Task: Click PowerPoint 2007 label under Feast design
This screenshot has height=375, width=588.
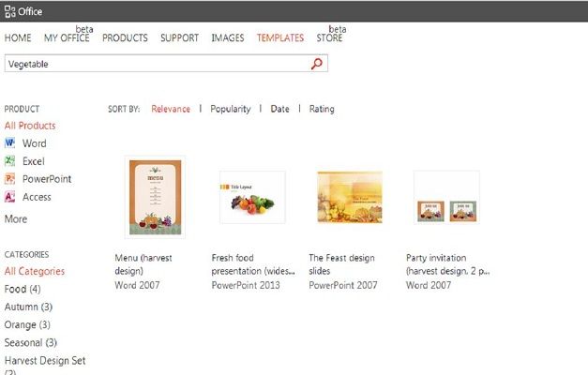Action: (x=342, y=285)
